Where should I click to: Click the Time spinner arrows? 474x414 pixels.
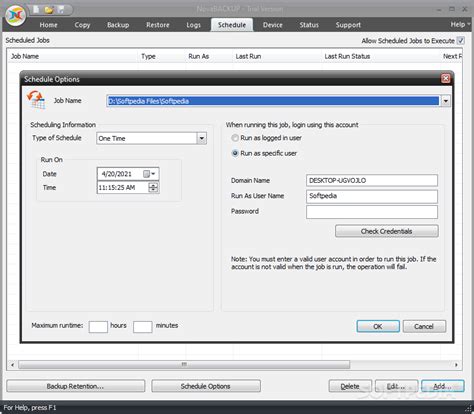pyautogui.click(x=153, y=187)
